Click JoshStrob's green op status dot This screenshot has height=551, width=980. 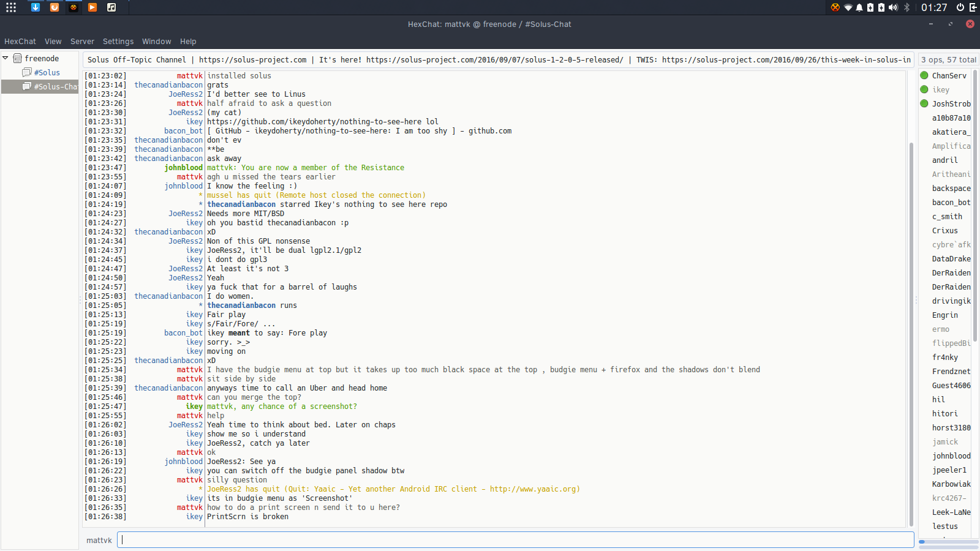click(x=924, y=103)
